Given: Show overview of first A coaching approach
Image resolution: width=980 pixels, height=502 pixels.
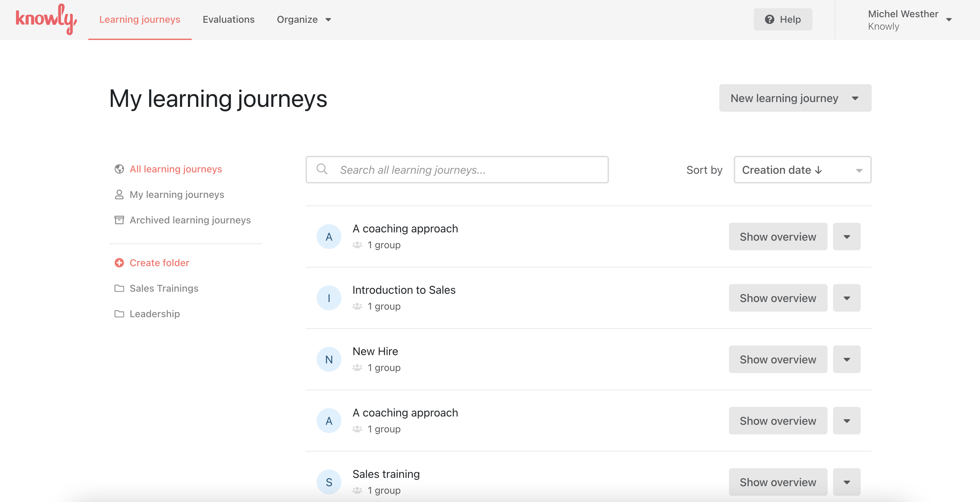Looking at the screenshot, I should pos(778,237).
